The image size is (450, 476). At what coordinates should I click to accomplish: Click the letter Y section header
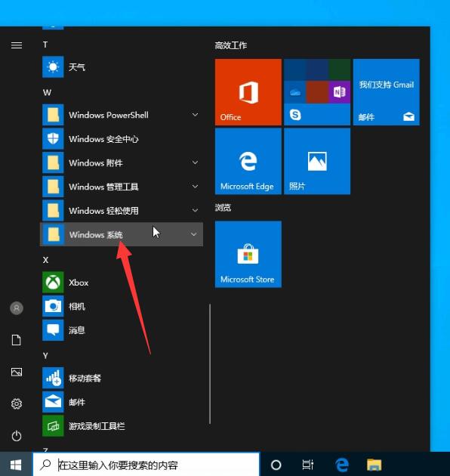coord(45,356)
